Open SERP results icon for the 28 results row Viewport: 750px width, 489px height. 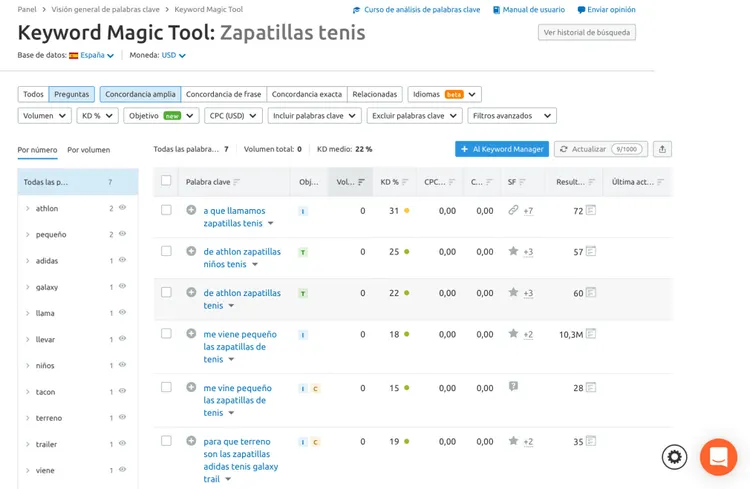[x=591, y=388]
